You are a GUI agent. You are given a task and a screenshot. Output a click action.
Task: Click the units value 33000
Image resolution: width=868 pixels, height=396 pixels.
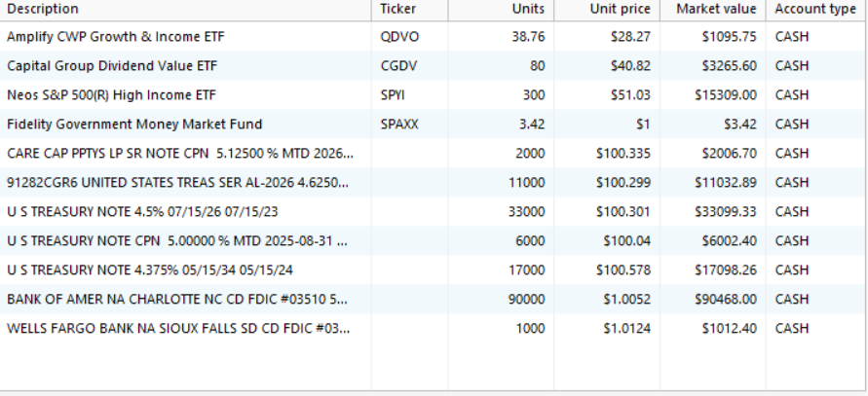[x=527, y=212]
